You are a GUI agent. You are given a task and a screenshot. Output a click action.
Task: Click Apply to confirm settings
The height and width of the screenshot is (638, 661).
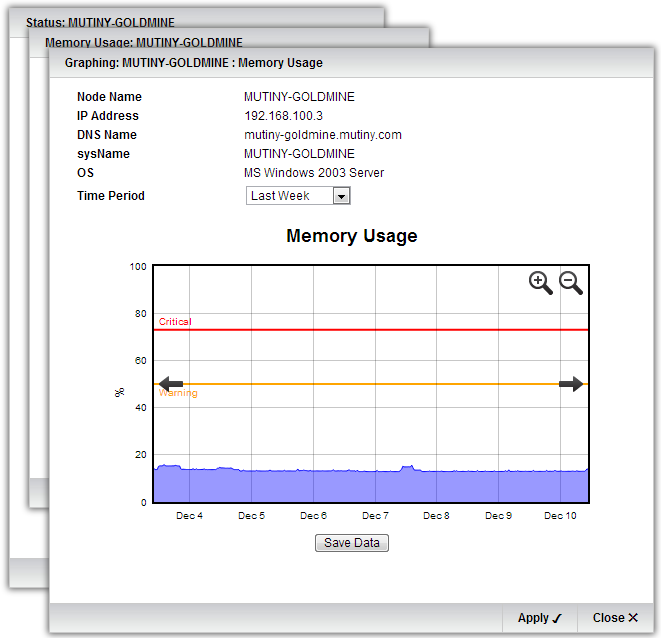[540, 618]
